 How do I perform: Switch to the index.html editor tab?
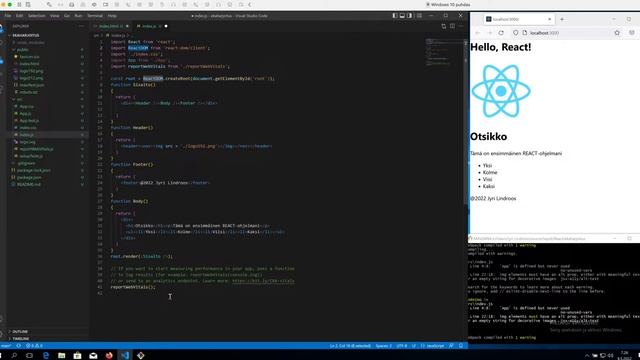point(111,26)
